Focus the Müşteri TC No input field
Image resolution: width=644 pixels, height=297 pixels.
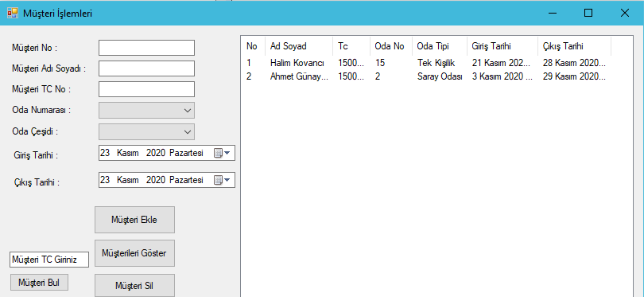pos(146,89)
